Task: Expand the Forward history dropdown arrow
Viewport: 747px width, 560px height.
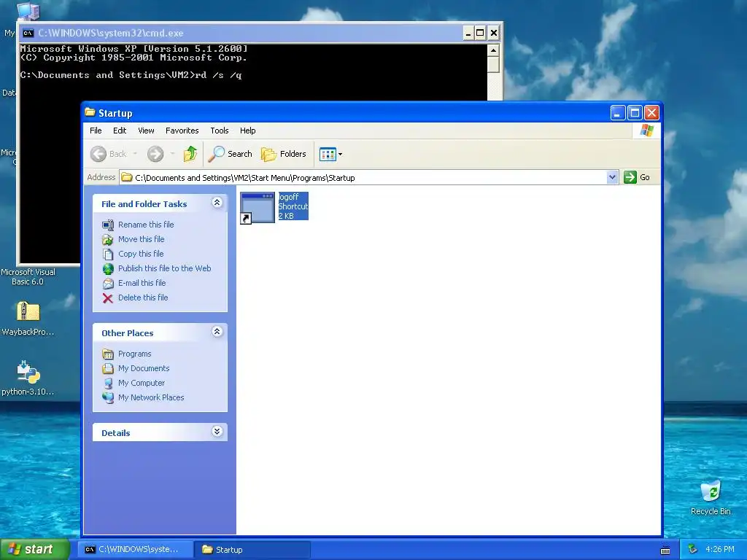Action: coord(172,154)
